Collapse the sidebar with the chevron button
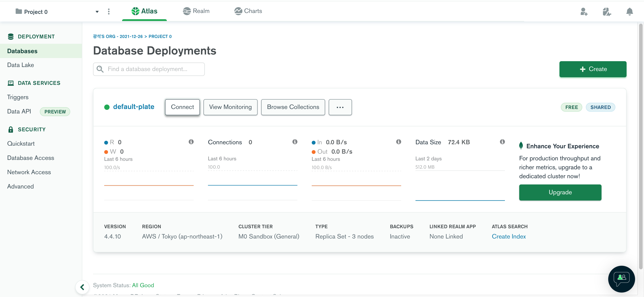 click(82, 287)
